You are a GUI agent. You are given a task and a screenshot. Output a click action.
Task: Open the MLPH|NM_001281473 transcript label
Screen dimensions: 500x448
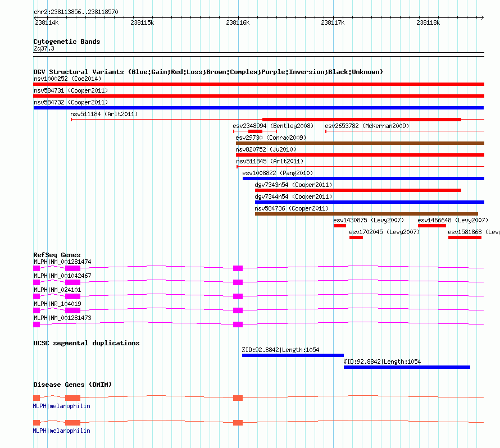62,318
